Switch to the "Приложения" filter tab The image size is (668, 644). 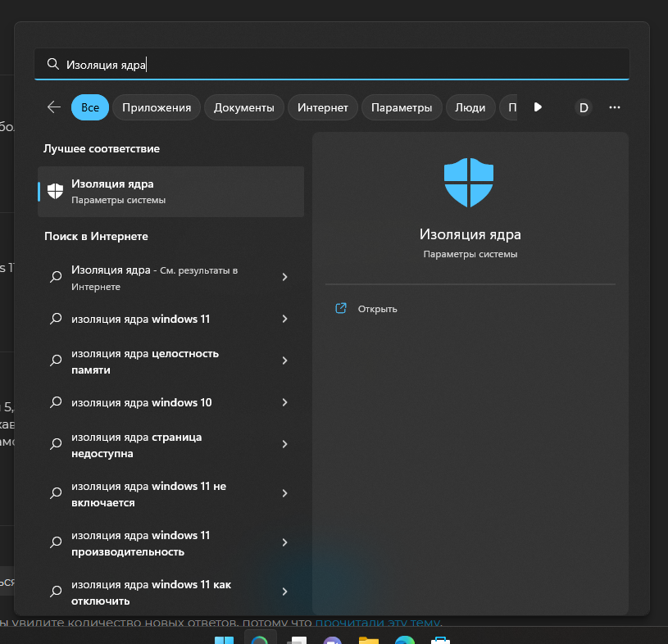coord(157,107)
